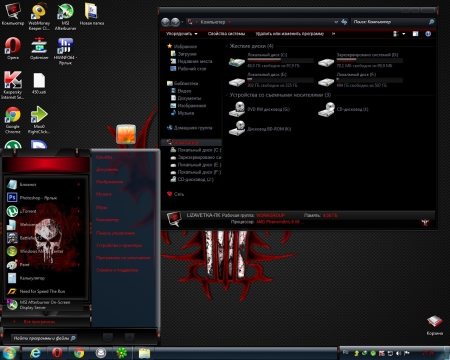Screen dimensions: 450x360
Task: Open the ICQ flower icon on taskbar
Action: pos(122,353)
